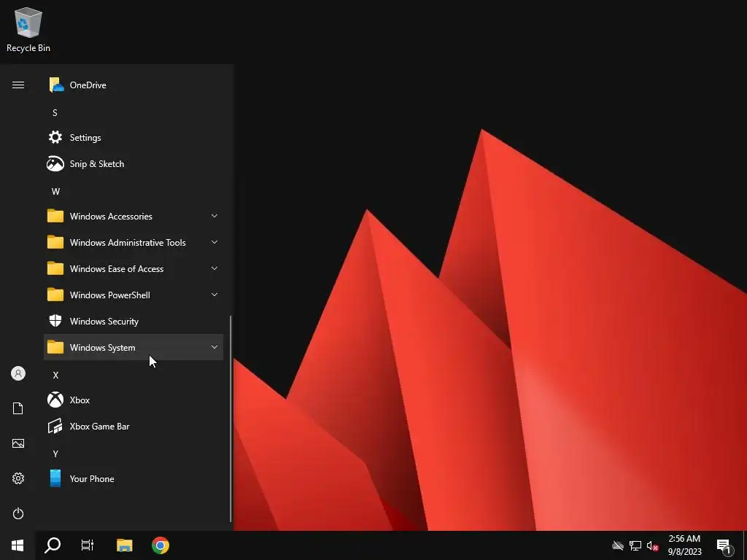Open taskbar Search magnifier
The width and height of the screenshot is (747, 560).
coord(53,545)
